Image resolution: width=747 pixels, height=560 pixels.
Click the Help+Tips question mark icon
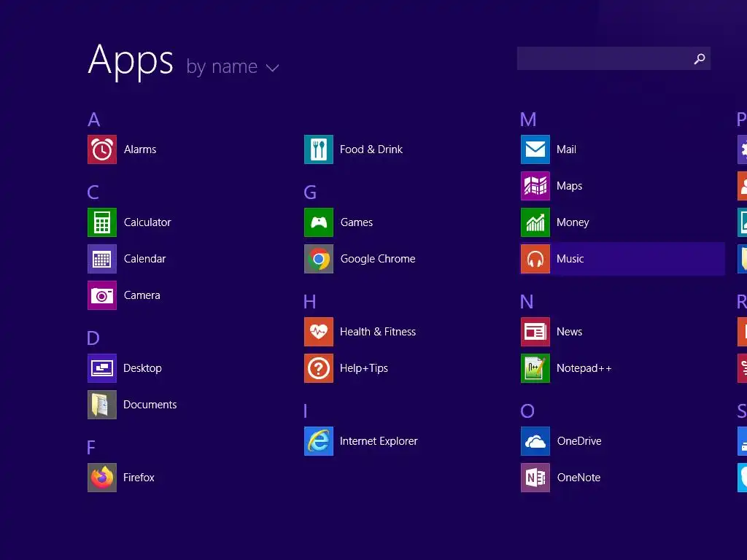(319, 368)
